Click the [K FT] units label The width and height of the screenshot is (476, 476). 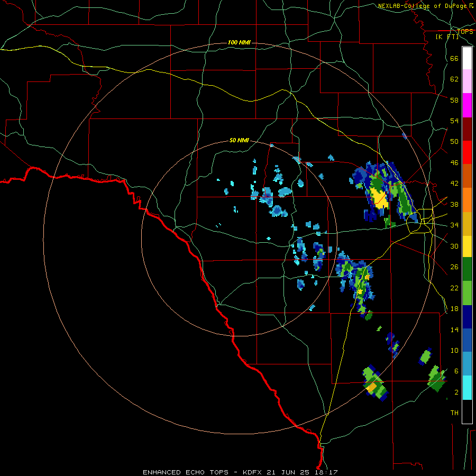click(x=447, y=36)
